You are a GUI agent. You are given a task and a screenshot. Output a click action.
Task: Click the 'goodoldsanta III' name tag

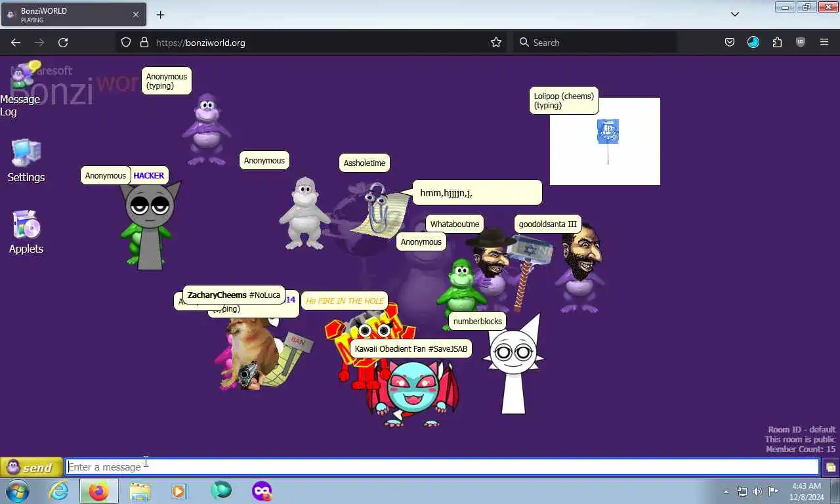pyautogui.click(x=547, y=224)
